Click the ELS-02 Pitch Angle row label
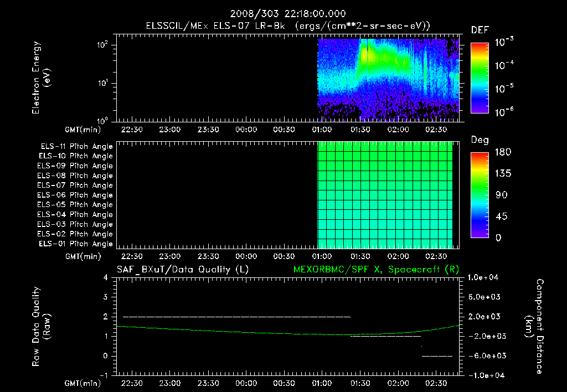Screen dimensions: 567x392 coord(75,234)
